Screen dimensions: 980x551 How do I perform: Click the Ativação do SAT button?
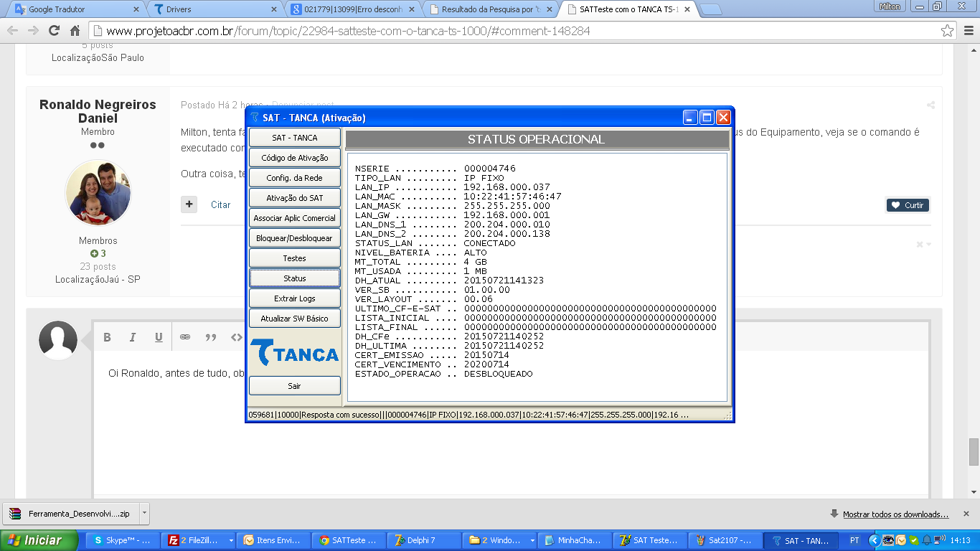pos(294,198)
